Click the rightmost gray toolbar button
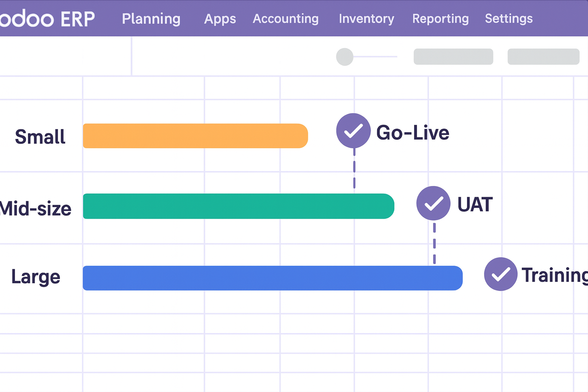588x392 pixels. pyautogui.click(x=543, y=57)
